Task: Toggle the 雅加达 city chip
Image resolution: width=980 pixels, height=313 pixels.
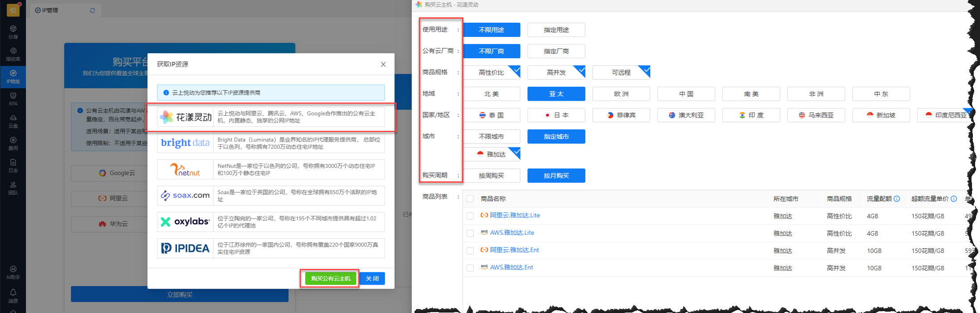Action: (492, 154)
